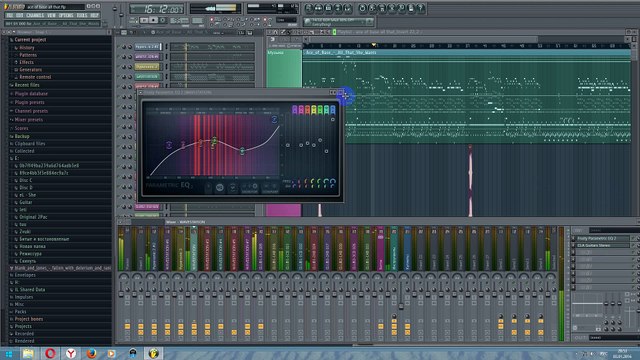The width and height of the screenshot is (640, 360).
Task: Expand Collected folder
Action: click(24, 151)
